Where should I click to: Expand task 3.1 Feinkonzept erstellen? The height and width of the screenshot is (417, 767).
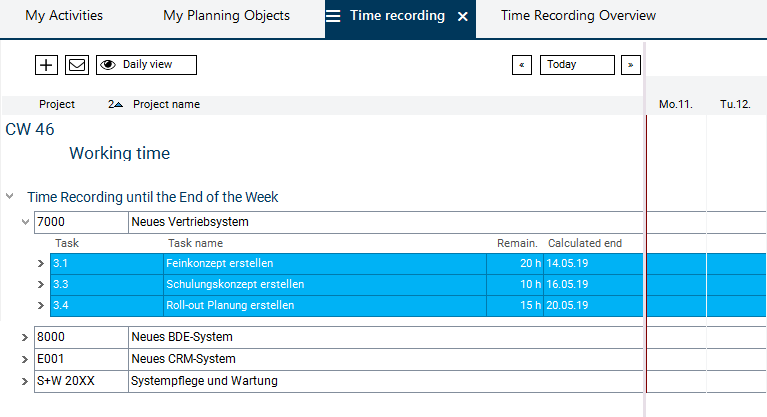[41, 264]
